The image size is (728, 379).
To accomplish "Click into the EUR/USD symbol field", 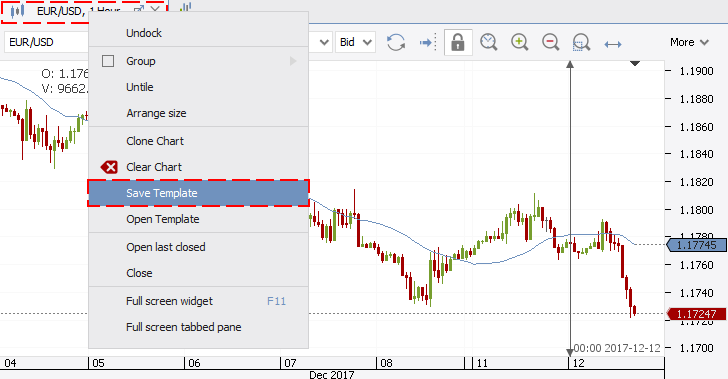I will (x=46, y=42).
